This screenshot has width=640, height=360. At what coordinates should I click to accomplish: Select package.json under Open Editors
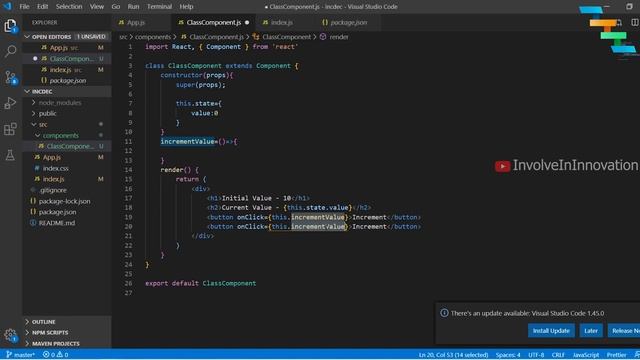pyautogui.click(x=67, y=80)
